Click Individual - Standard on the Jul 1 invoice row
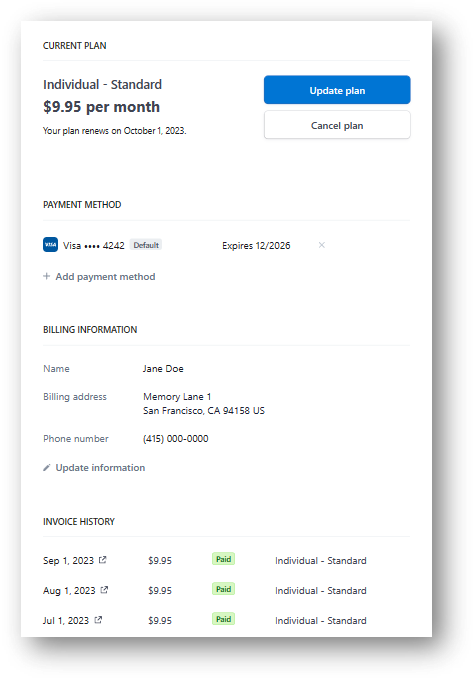This screenshot has height=679, width=474. [321, 621]
